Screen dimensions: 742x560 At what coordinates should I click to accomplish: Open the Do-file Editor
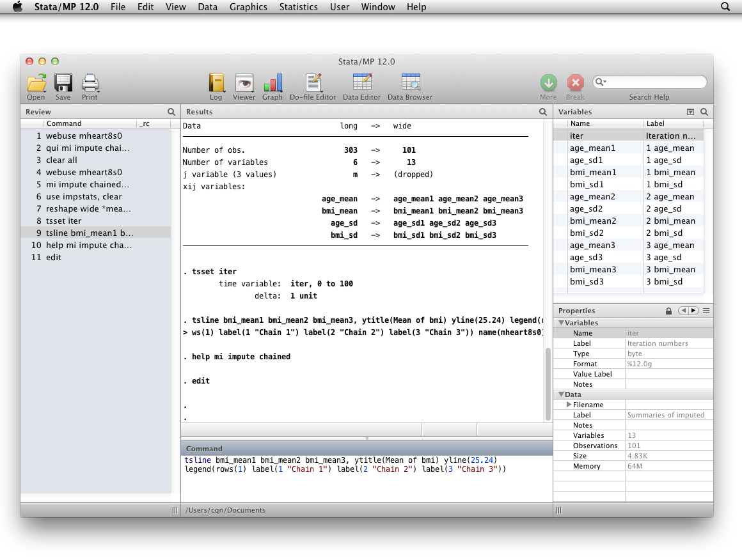coord(313,86)
